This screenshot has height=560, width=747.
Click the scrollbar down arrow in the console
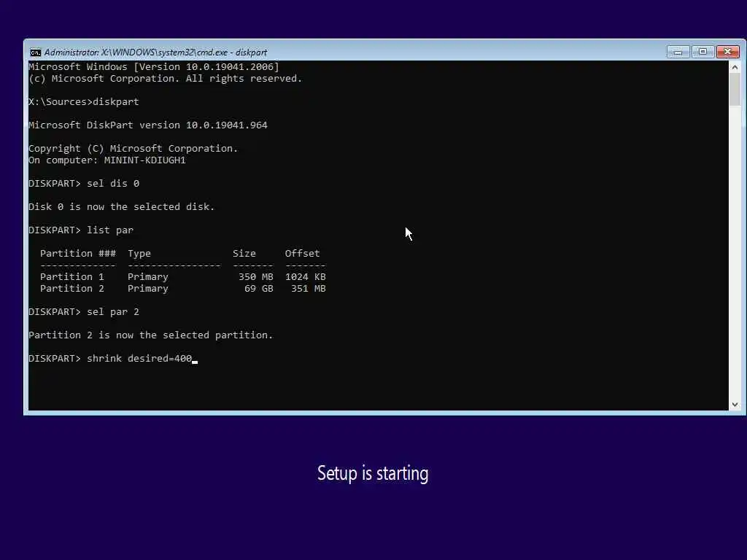(735, 404)
